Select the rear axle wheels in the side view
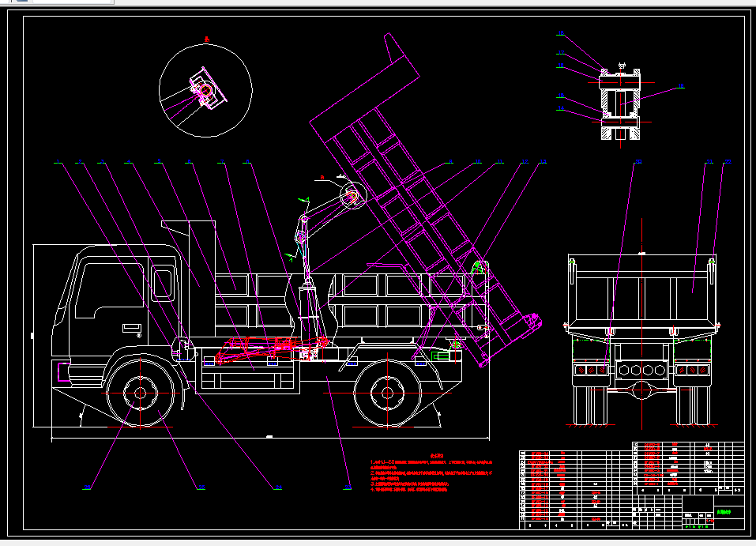This screenshot has width=756, height=546. (x=389, y=391)
